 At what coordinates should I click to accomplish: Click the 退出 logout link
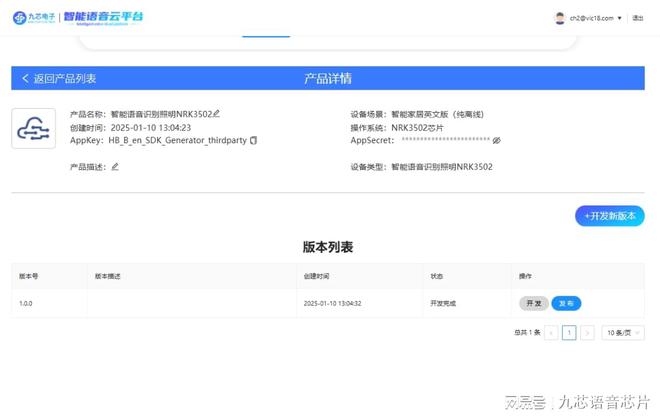point(638,18)
